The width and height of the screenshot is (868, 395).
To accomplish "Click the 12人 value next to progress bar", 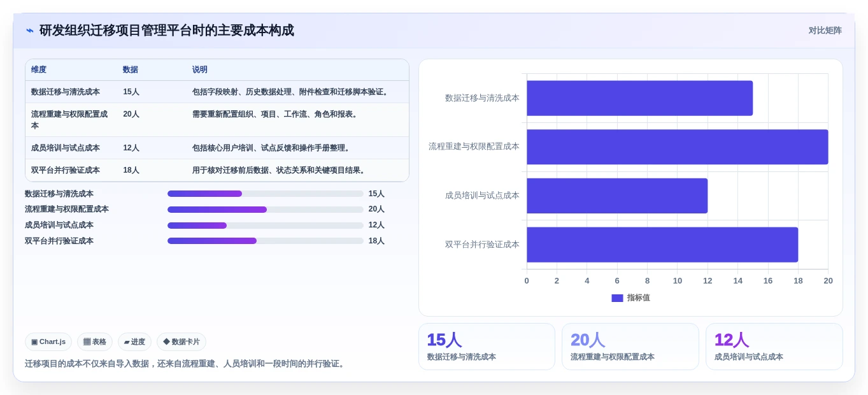I will (x=376, y=225).
